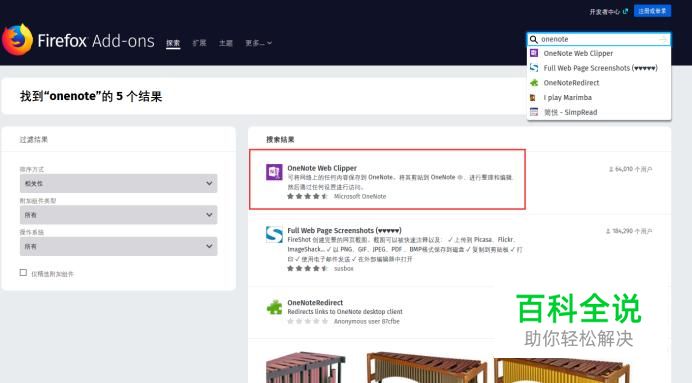This screenshot has height=383, width=692.
Task: Click Firefox Add-ons title text
Action: [96, 41]
